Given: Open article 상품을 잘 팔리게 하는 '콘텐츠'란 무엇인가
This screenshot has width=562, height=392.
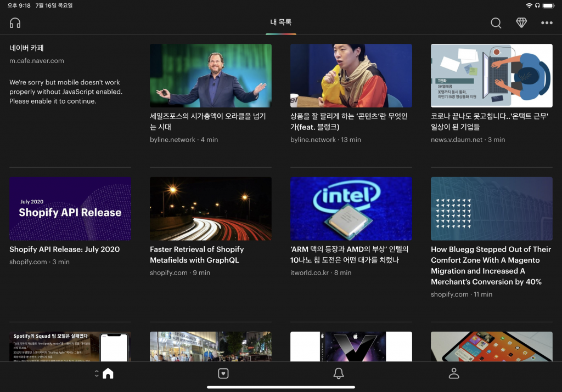Looking at the screenshot, I should (349, 121).
